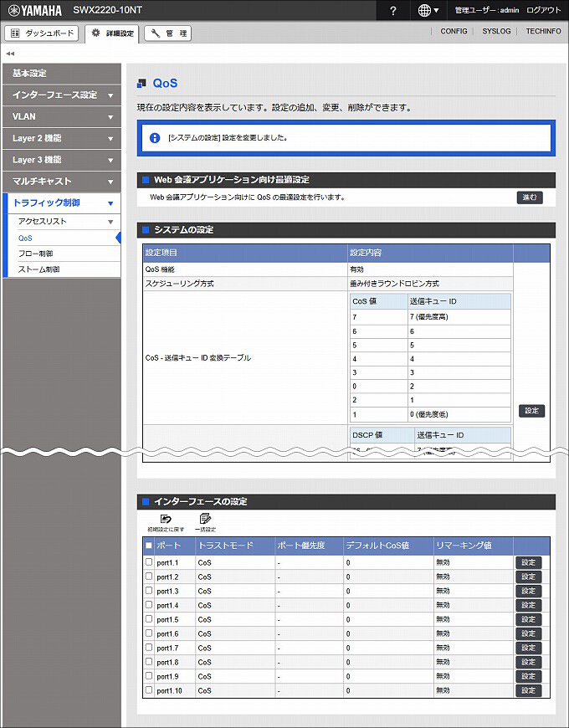This screenshot has height=728, width=569.
Task: Open the TECHINFO link
Action: tap(543, 31)
